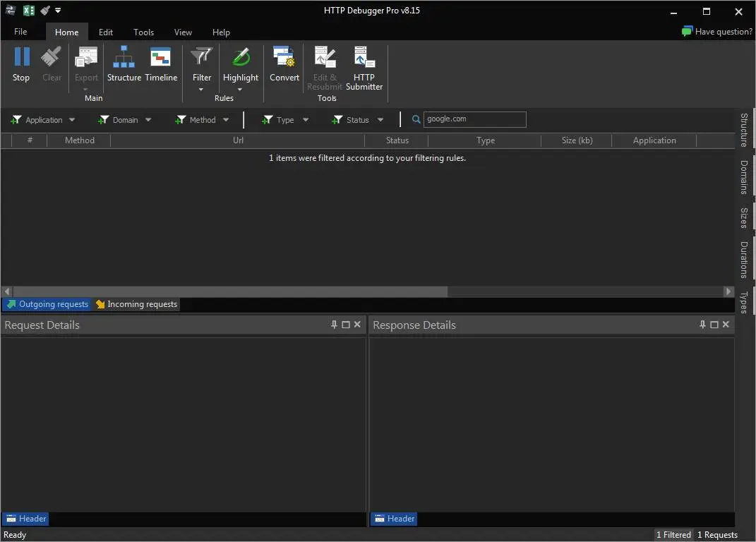Pin the Request Details panel

point(335,325)
